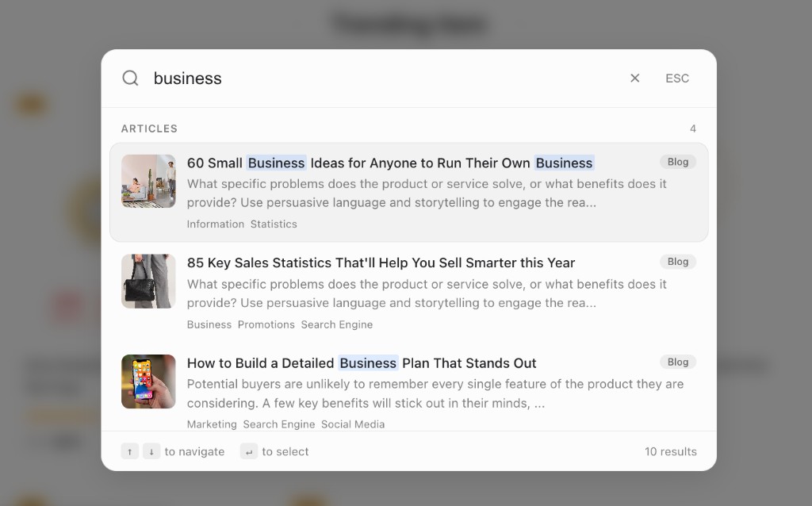Click into the search field containing 'business'
The height and width of the screenshot is (506, 812).
click(x=381, y=78)
